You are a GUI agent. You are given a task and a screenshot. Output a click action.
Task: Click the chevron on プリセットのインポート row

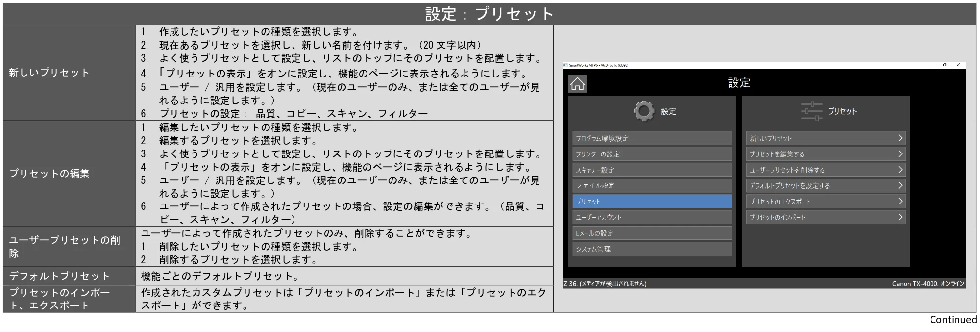pyautogui.click(x=900, y=217)
